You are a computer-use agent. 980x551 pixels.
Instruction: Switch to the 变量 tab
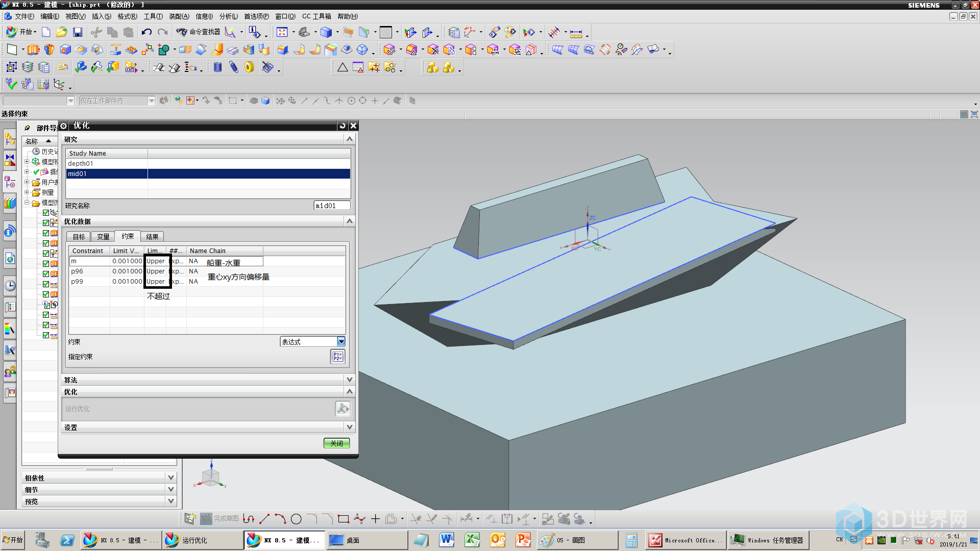coord(103,236)
